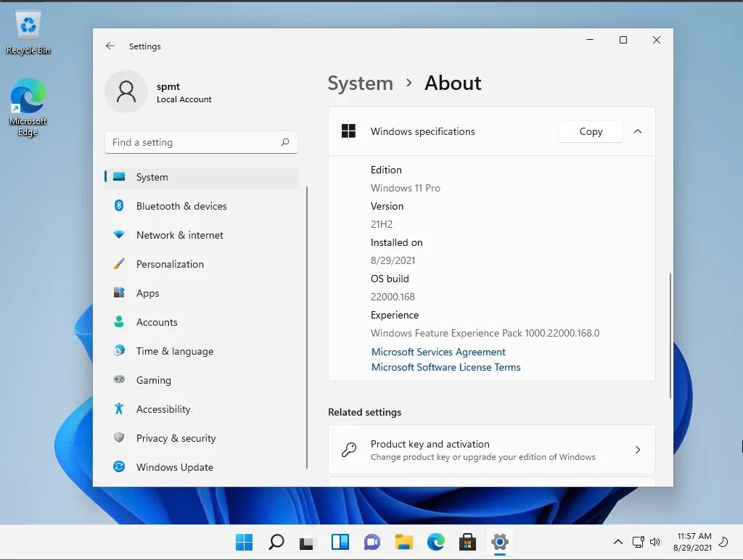Click the Privacy & security shield icon
The width and height of the screenshot is (743, 560).
(119, 437)
